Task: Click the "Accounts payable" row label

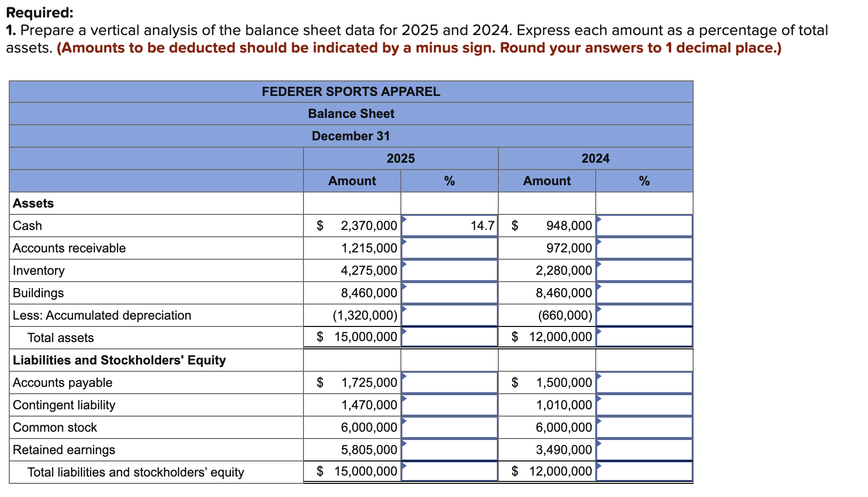Action: tap(62, 382)
